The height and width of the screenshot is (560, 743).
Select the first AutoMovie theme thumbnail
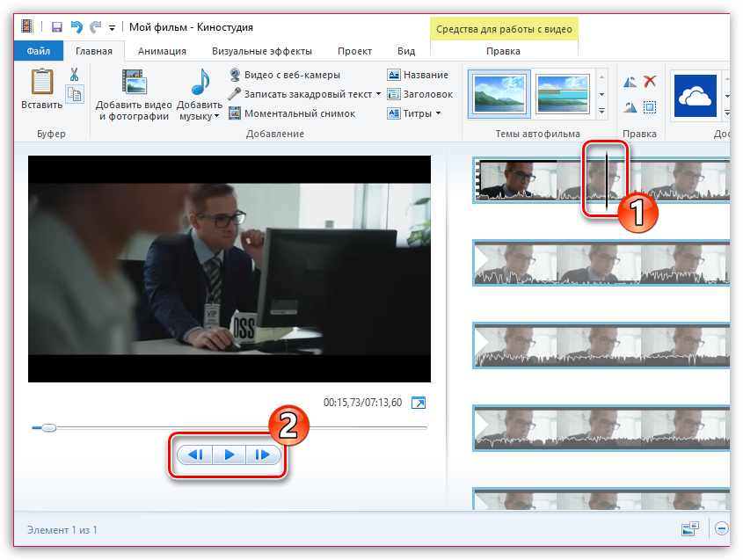(x=499, y=93)
